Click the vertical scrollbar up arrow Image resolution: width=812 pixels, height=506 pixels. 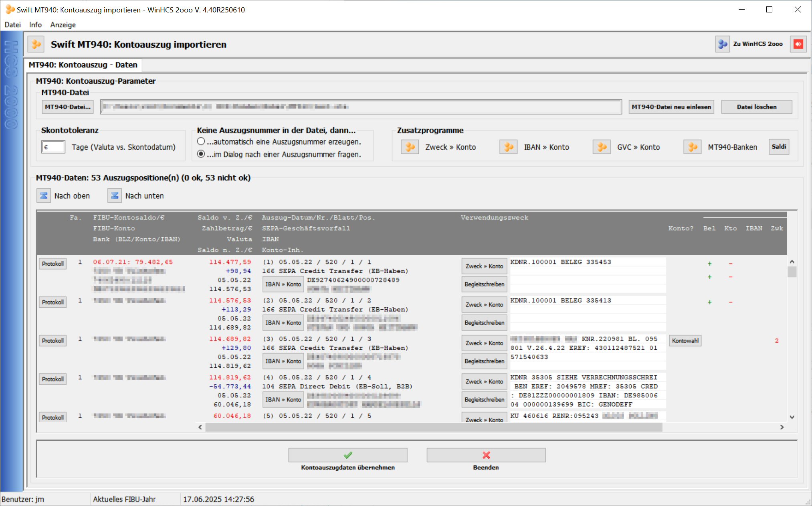[792, 262]
